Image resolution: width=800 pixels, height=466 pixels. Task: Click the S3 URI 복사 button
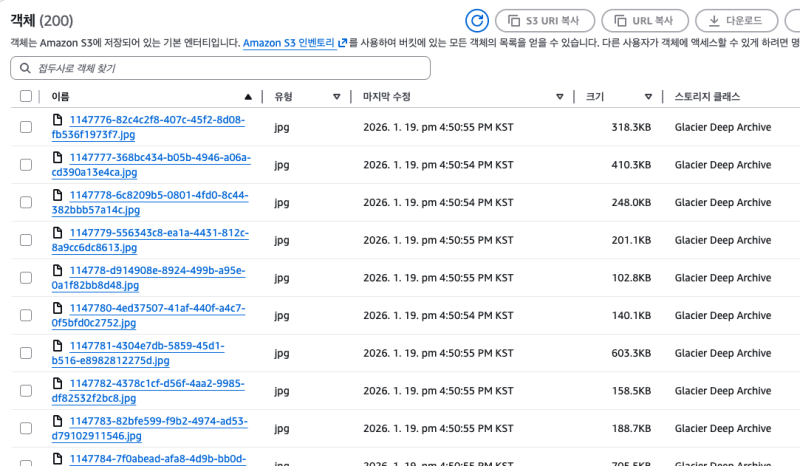point(545,20)
